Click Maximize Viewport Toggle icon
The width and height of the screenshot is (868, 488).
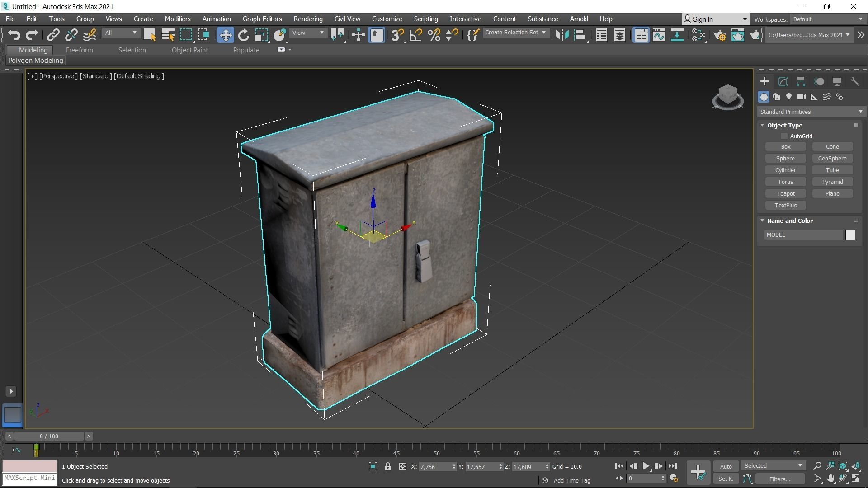coord(856,479)
